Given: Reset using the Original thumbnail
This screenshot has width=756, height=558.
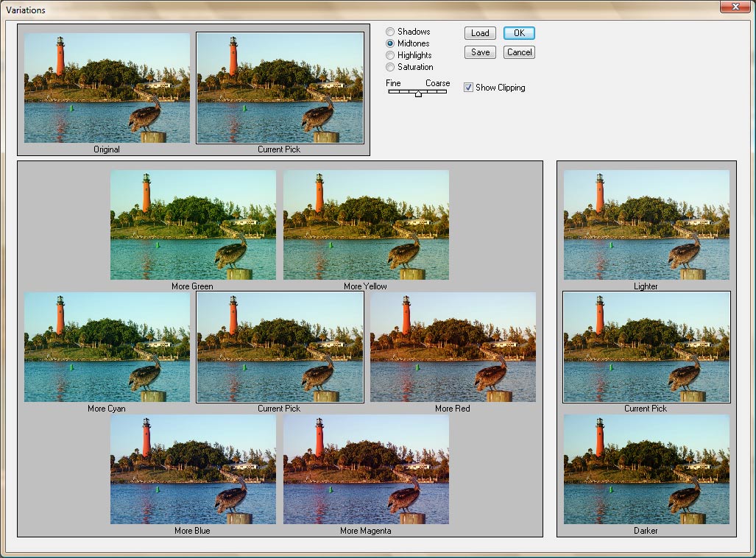Looking at the screenshot, I should click(x=107, y=88).
